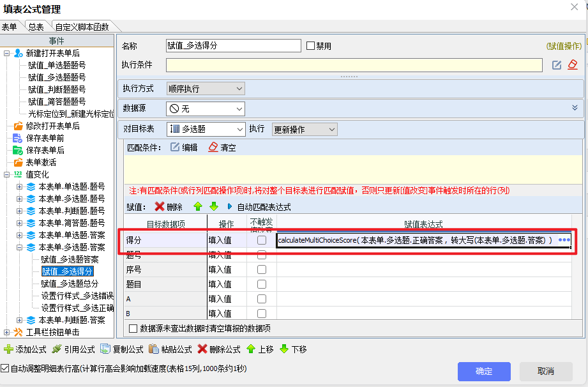The width and height of the screenshot is (588, 387).
Task: Click 删除公式 red X icon
Action: click(x=202, y=349)
